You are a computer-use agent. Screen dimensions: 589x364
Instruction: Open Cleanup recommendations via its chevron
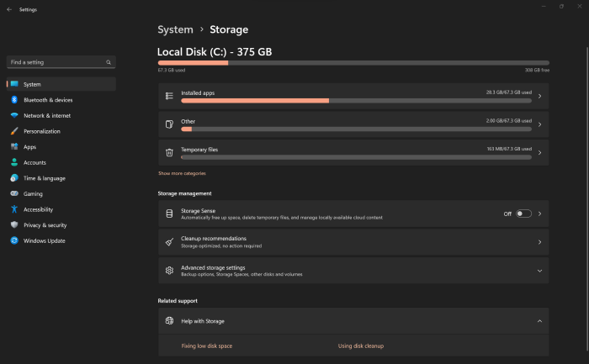coord(539,242)
